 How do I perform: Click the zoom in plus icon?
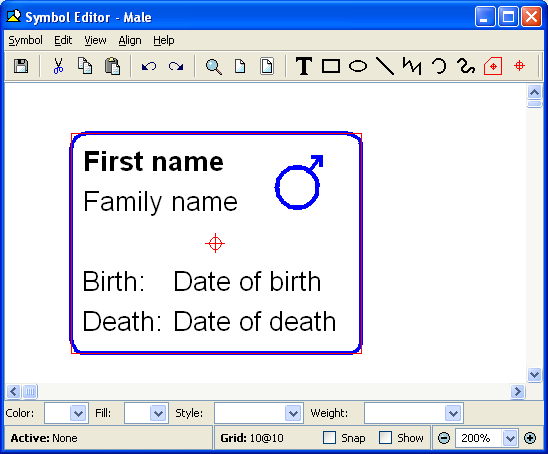(530, 438)
